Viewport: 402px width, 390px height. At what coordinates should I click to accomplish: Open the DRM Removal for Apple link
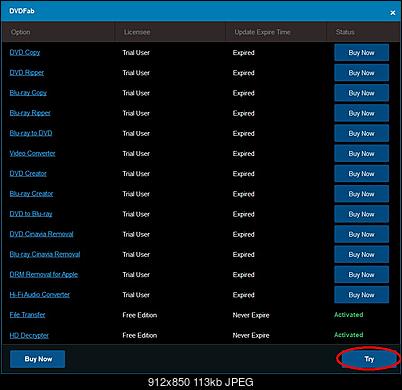44,275
